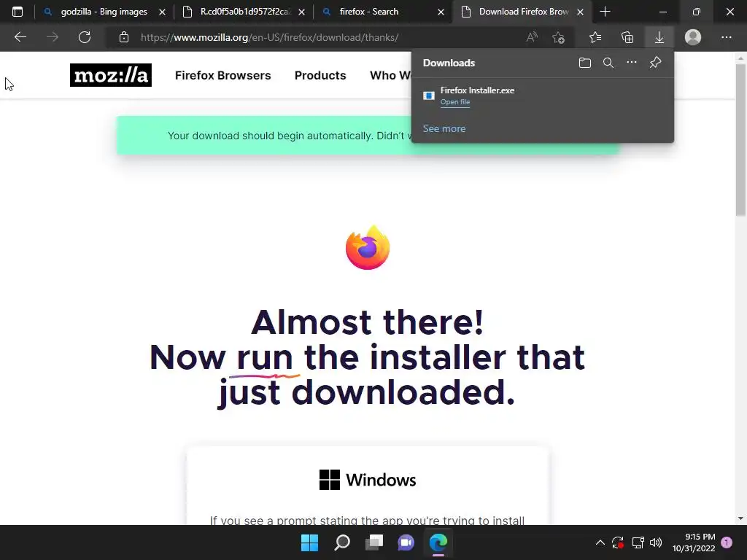747x560 pixels.
Task: Open Teams Chat on taskbar
Action: (x=406, y=542)
